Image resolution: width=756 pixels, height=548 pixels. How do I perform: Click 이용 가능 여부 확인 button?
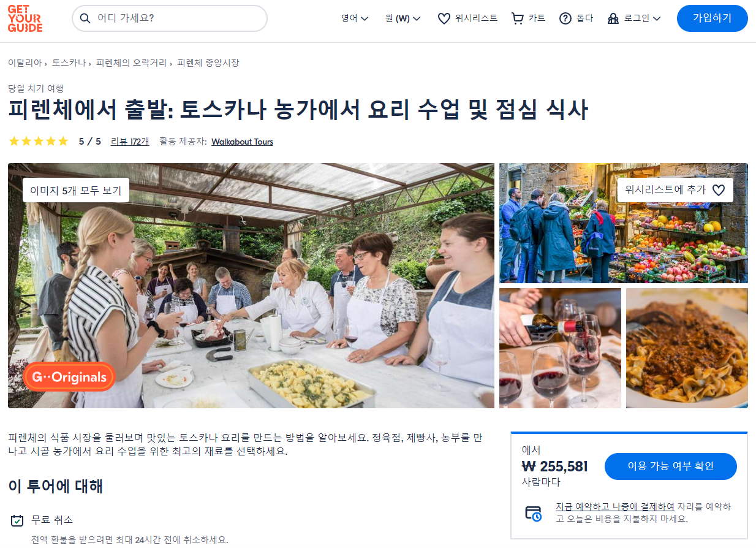click(670, 466)
